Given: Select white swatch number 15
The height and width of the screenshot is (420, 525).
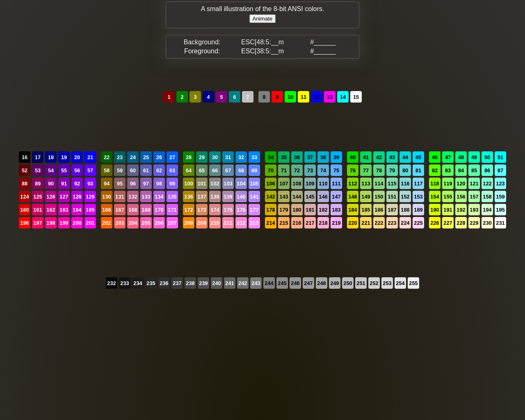Looking at the screenshot, I should click(x=356, y=97).
